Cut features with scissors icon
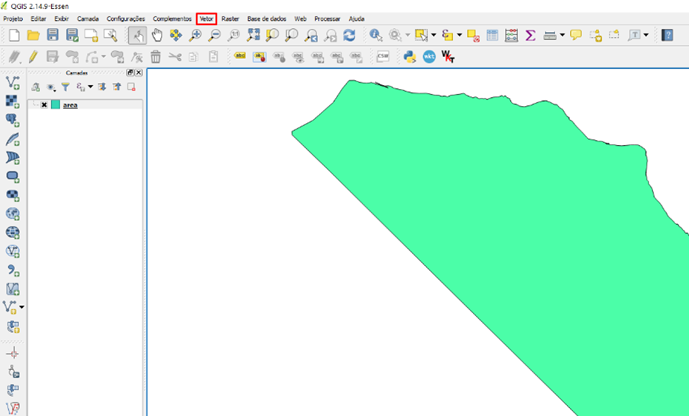The height and width of the screenshot is (416, 689). (175, 57)
